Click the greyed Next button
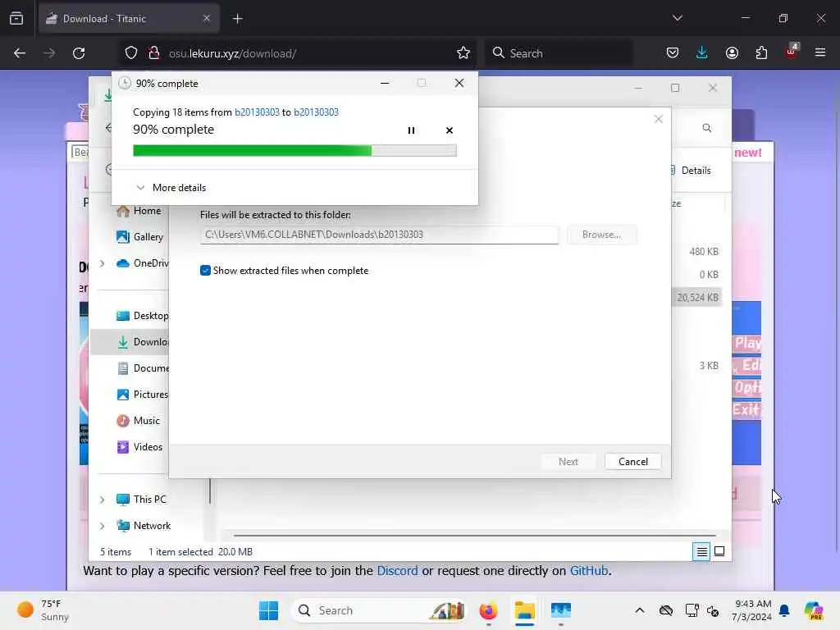 click(x=568, y=461)
